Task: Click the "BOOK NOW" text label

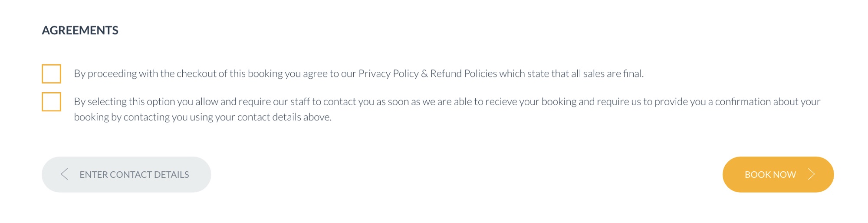Action: [770, 175]
